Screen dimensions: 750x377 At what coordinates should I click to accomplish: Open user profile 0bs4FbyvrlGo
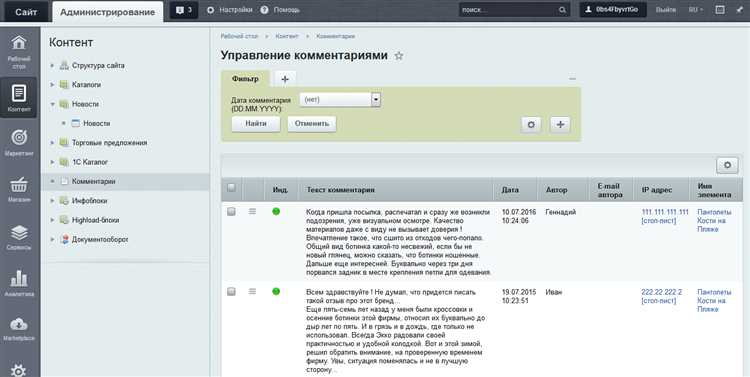613,10
